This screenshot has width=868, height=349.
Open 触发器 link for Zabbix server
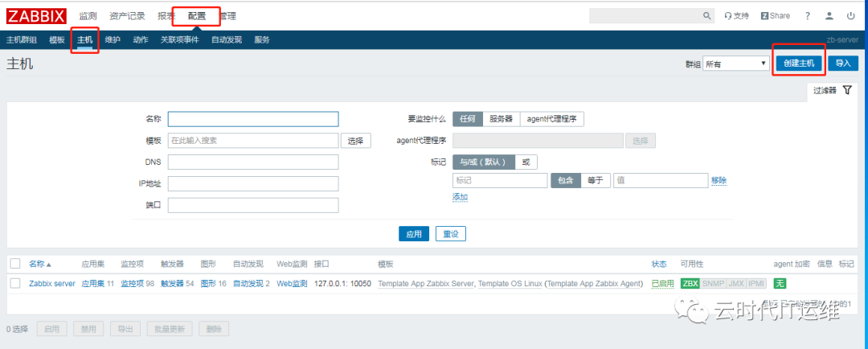tap(172, 284)
